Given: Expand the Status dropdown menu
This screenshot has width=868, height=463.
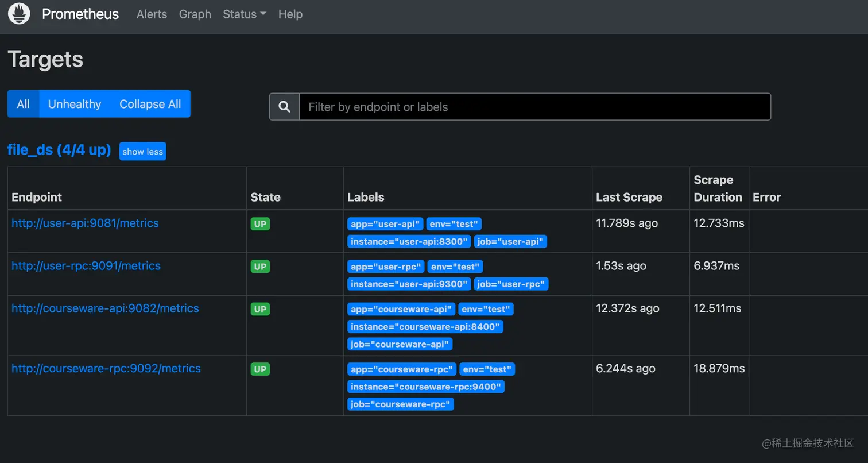Looking at the screenshot, I should pyautogui.click(x=245, y=14).
